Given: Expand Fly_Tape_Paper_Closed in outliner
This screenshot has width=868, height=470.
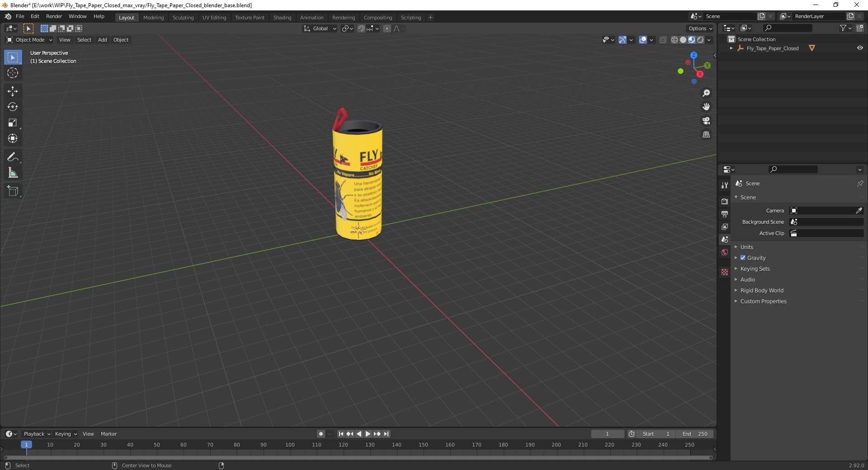Looking at the screenshot, I should pos(731,48).
